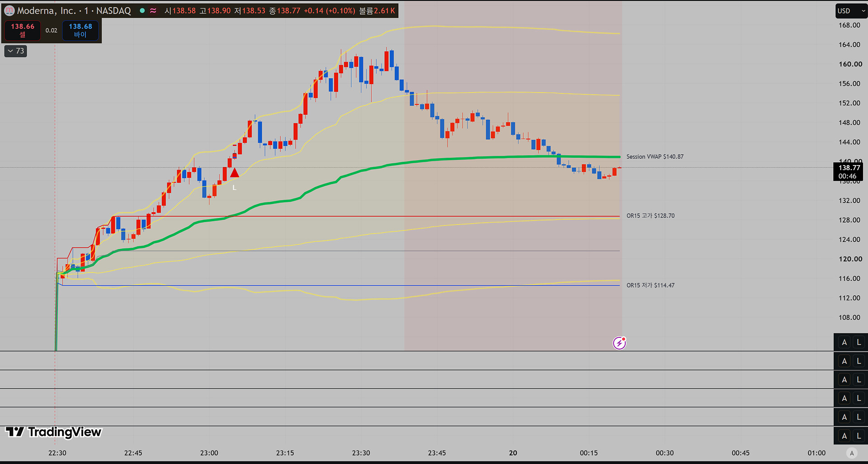Toggle log scale L on bottom-most indicator pane
The height and width of the screenshot is (464, 868).
(x=859, y=436)
